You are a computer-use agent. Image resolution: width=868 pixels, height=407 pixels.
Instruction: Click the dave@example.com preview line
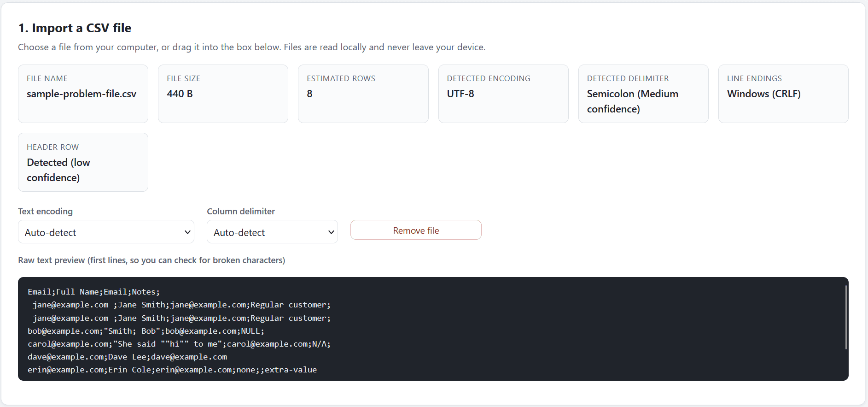(127, 357)
